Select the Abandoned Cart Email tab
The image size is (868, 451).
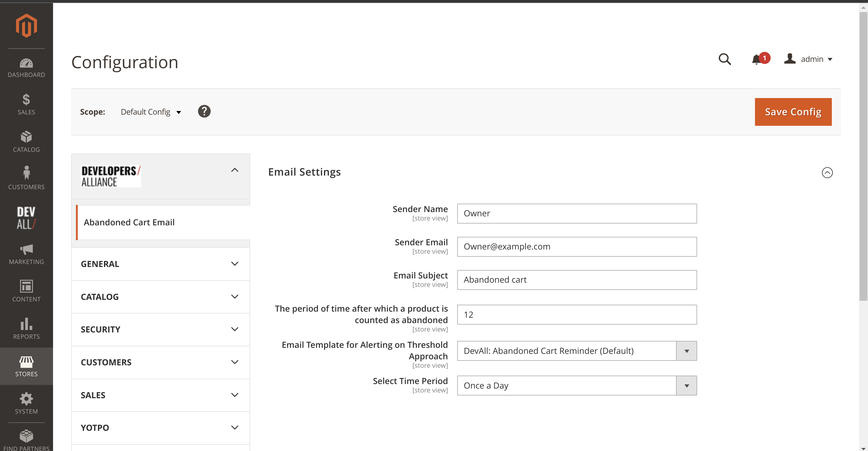(129, 222)
